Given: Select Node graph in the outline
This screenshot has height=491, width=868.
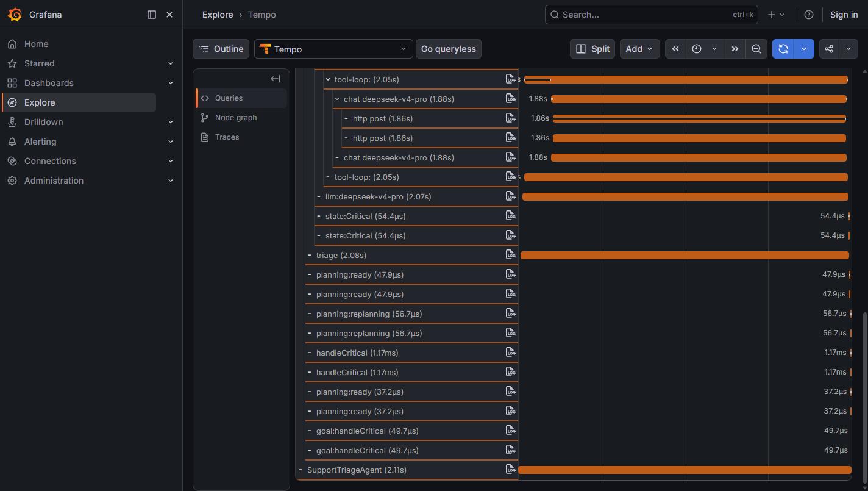Looking at the screenshot, I should click(236, 117).
